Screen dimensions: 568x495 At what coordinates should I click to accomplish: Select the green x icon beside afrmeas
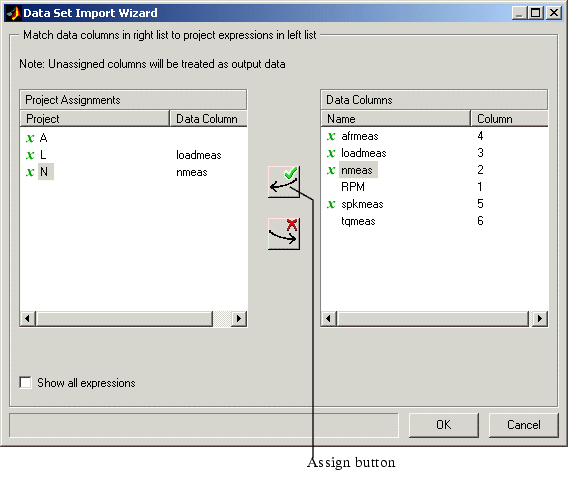pyautogui.click(x=331, y=136)
